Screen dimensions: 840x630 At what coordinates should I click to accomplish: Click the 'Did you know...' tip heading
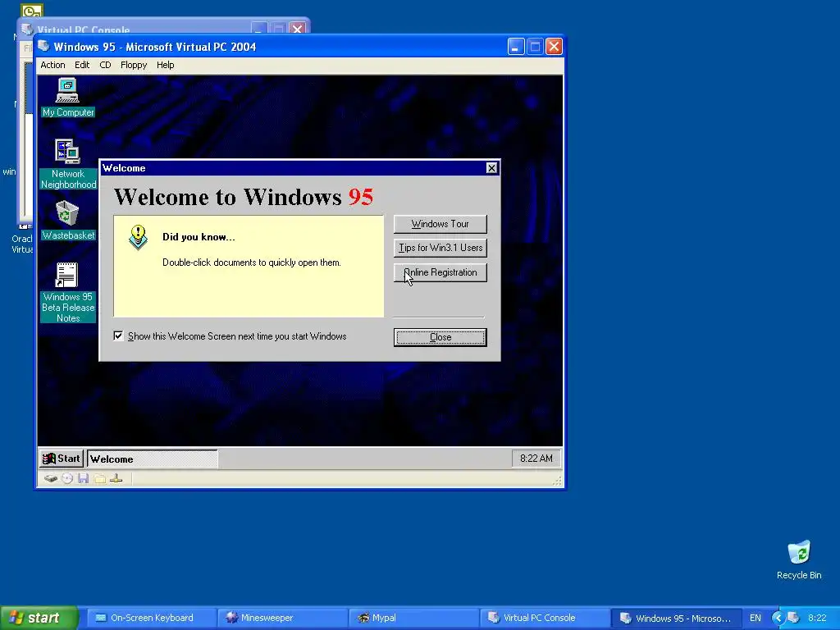point(199,237)
